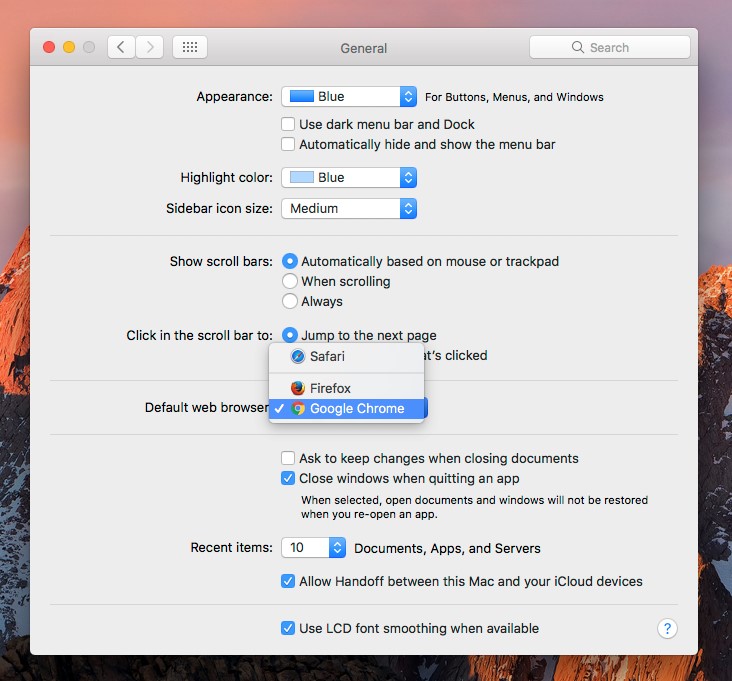Select Firefox as default web browser
The image size is (732, 681).
point(330,388)
